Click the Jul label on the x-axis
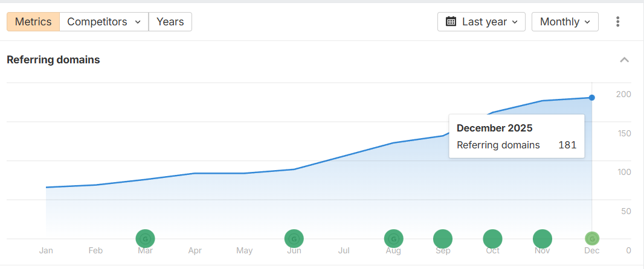 [344, 250]
